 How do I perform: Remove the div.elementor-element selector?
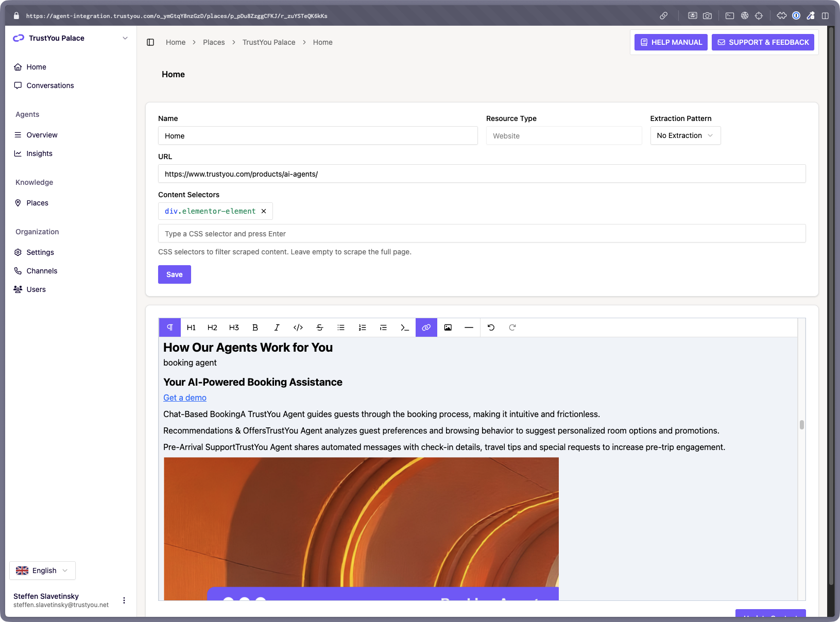pos(264,211)
